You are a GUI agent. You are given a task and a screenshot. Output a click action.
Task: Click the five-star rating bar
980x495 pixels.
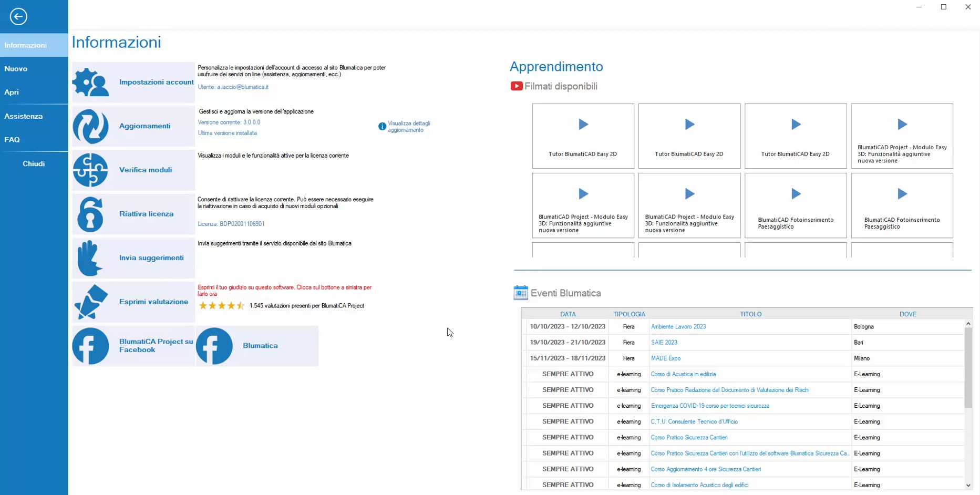(221, 306)
